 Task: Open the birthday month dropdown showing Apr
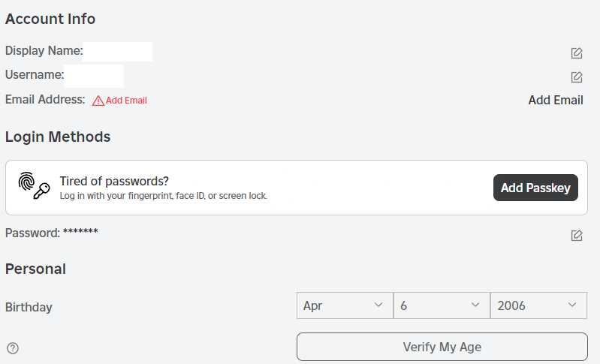[x=345, y=305]
